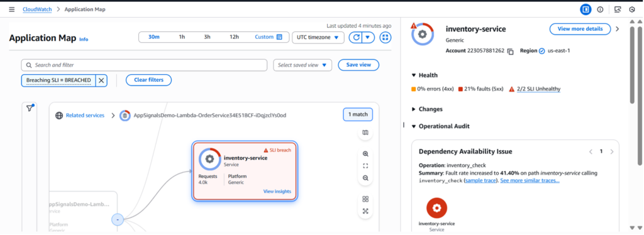Open the map legend icon
The image size is (644, 235).
click(x=365, y=133)
